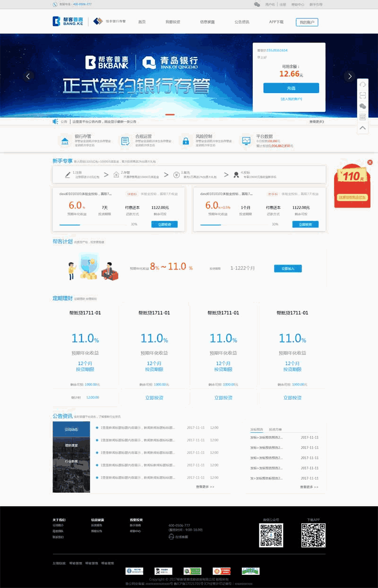Click the 银行存管 bank icon
This screenshot has height=588, width=378.
click(x=64, y=141)
